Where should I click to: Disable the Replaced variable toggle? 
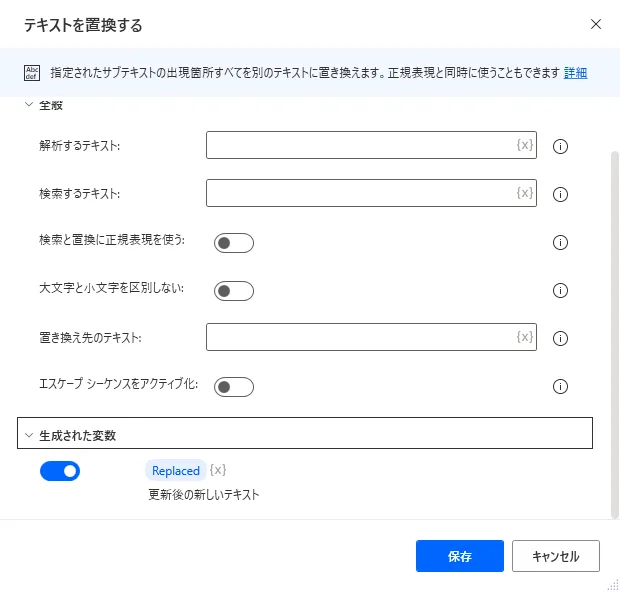tap(60, 471)
